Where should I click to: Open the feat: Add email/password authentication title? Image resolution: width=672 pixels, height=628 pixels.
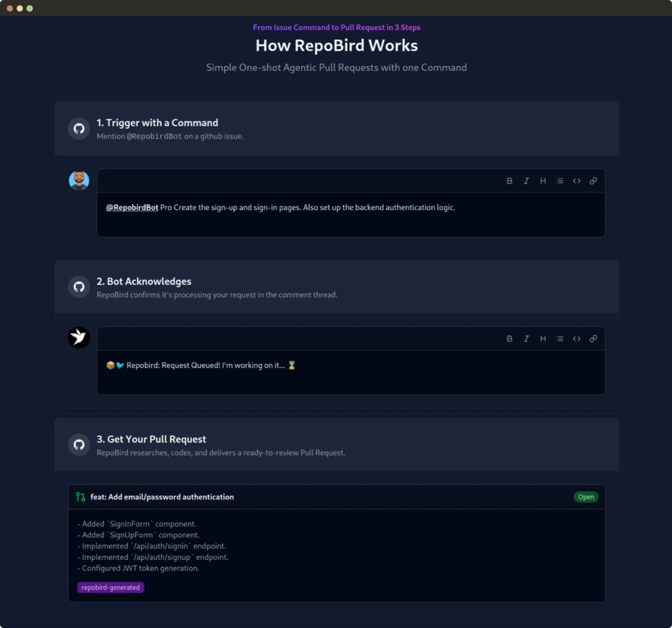pos(162,497)
